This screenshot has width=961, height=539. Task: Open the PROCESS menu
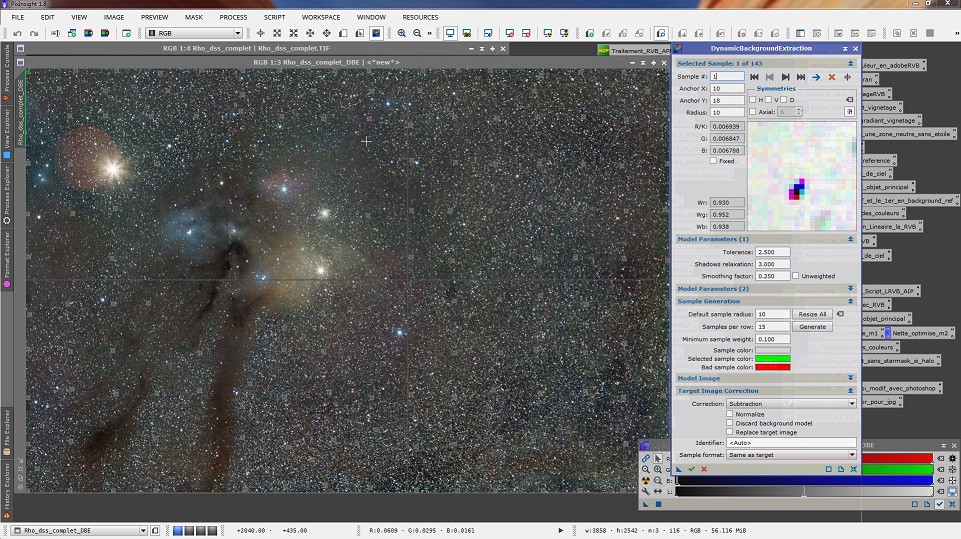pos(233,17)
